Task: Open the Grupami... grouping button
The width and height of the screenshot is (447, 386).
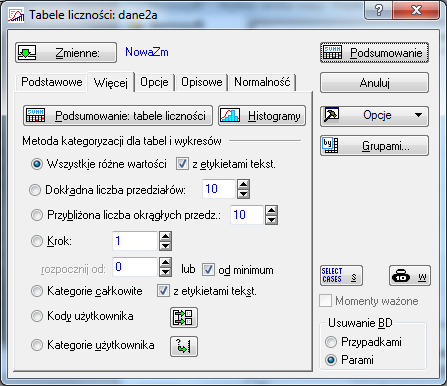Action: click(x=374, y=146)
